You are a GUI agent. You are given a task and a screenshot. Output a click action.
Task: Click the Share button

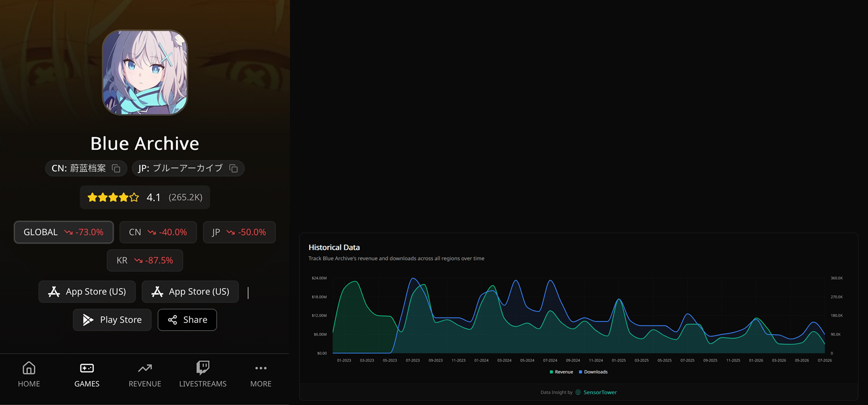click(187, 320)
